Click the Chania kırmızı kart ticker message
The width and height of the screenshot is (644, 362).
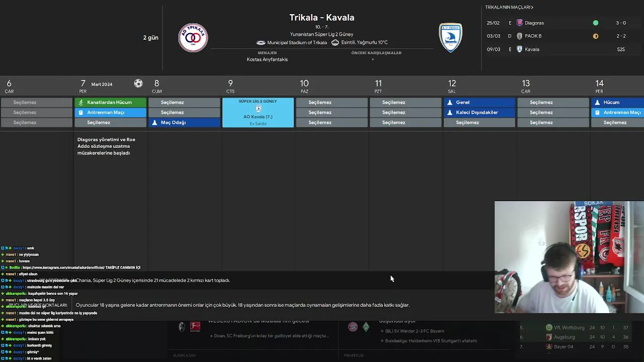153,280
